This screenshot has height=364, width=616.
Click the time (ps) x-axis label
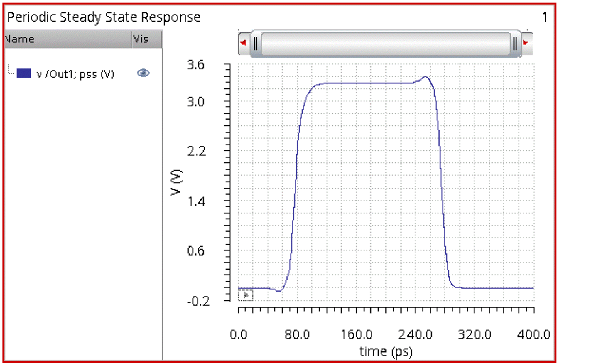point(386,351)
